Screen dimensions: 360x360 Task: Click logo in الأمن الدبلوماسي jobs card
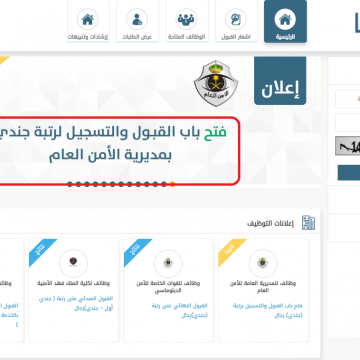coord(168,263)
